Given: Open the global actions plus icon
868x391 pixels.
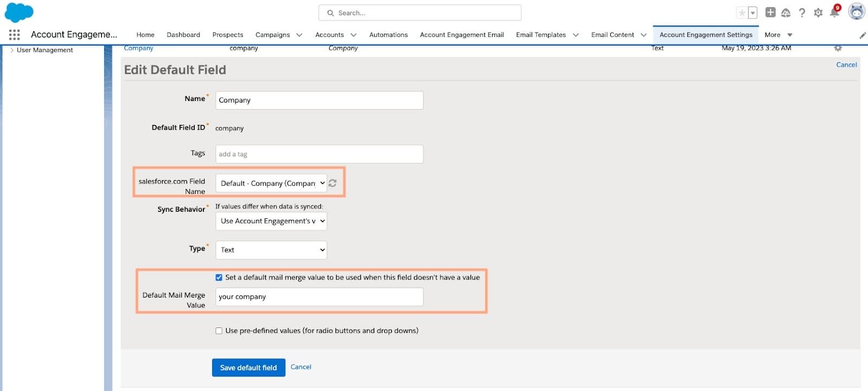Looking at the screenshot, I should 770,12.
